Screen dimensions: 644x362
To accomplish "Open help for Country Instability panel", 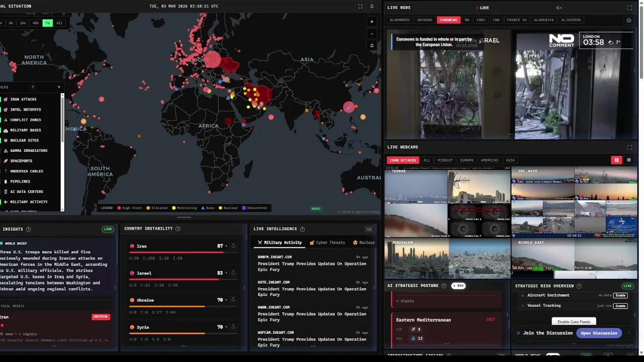I will coord(178,229).
